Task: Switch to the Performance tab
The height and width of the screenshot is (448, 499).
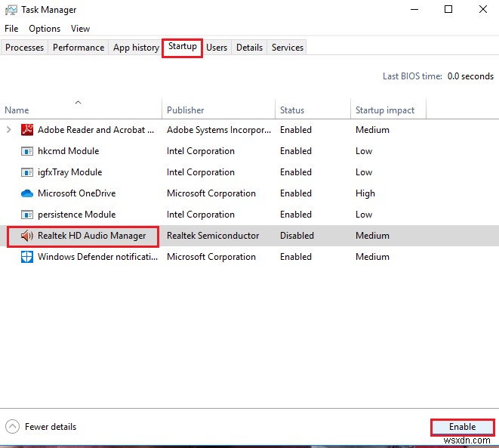Action: click(x=79, y=48)
